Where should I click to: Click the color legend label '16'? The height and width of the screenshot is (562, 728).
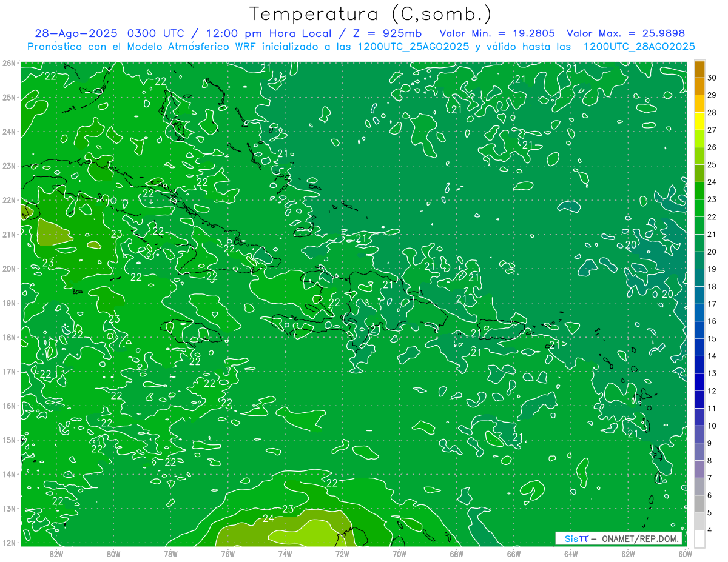point(712,321)
